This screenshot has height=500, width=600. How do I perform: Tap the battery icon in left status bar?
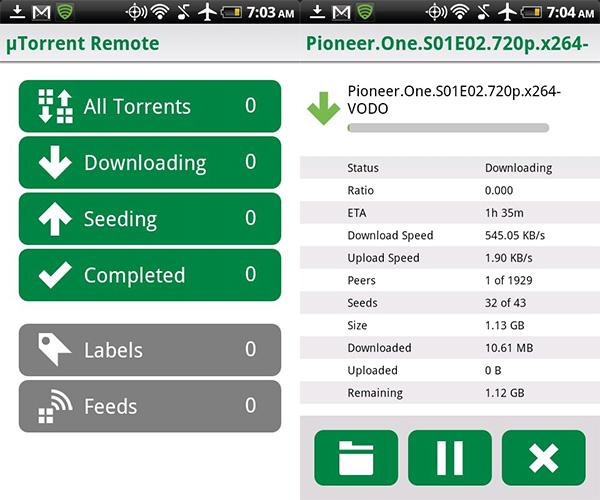[231, 12]
